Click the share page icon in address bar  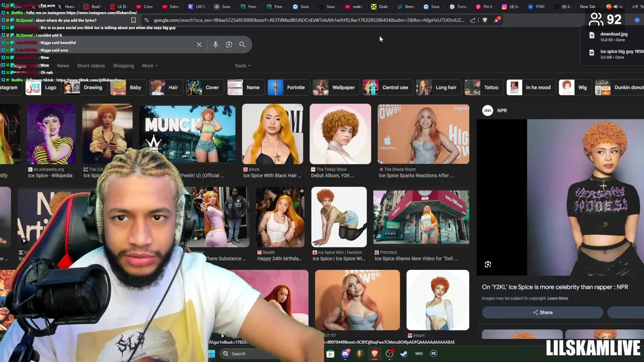(x=473, y=20)
